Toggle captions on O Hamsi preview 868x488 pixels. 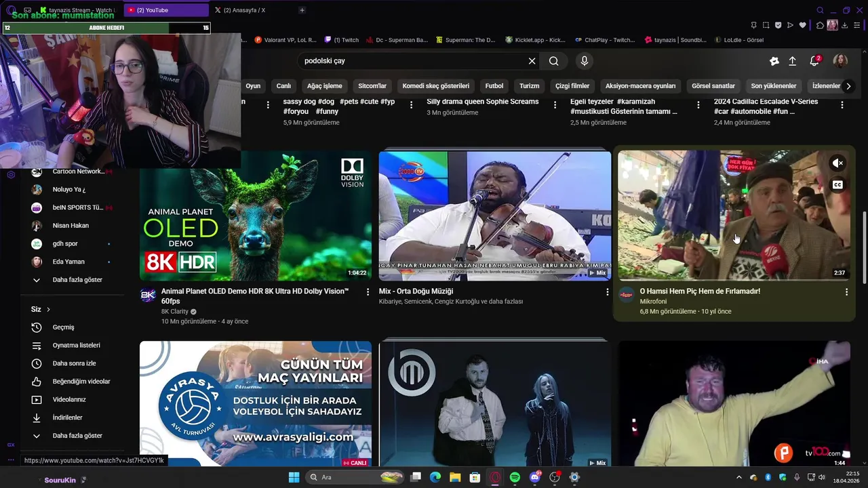pyautogui.click(x=838, y=185)
